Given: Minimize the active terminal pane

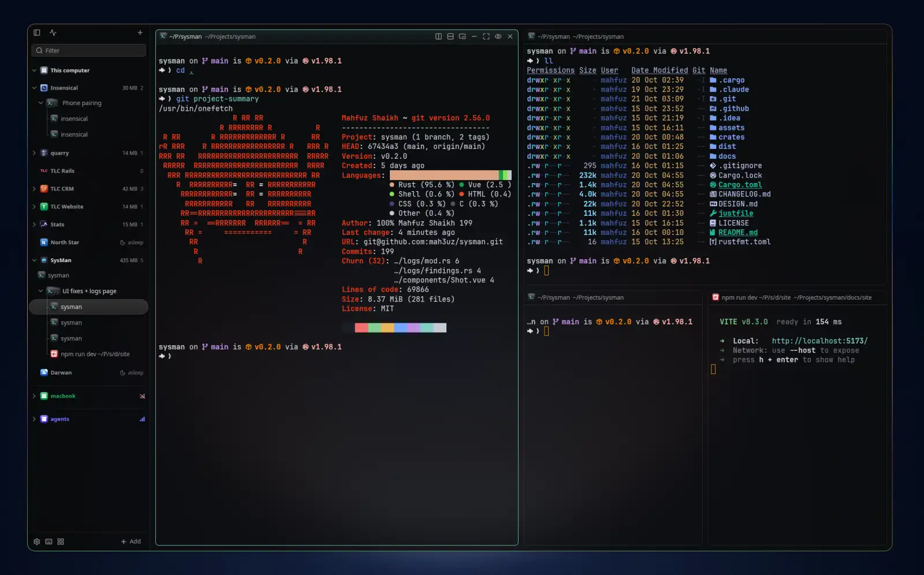Looking at the screenshot, I should [474, 36].
